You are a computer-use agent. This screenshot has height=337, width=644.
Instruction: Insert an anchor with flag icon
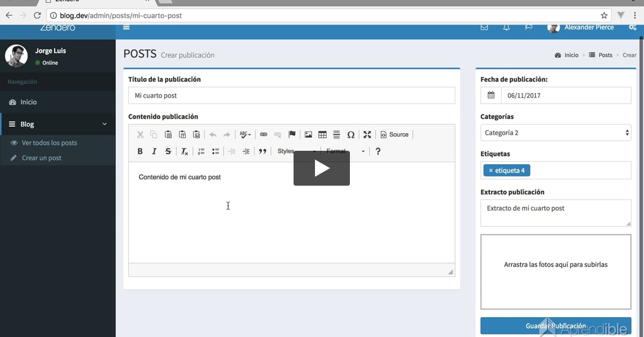click(291, 135)
